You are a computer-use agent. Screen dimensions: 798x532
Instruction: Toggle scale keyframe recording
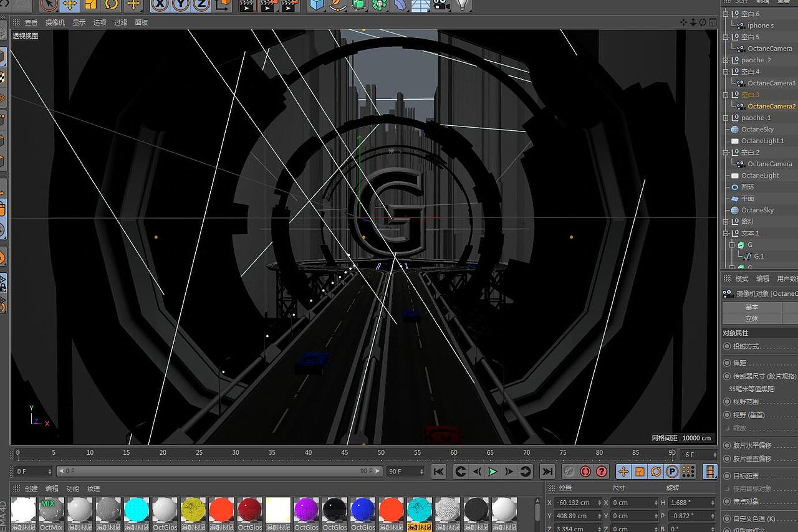(640, 472)
